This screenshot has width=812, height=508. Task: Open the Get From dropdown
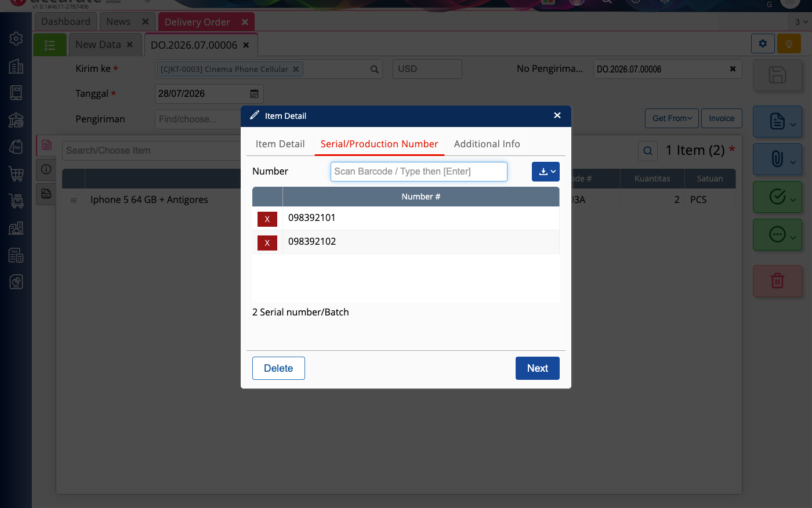pos(672,118)
